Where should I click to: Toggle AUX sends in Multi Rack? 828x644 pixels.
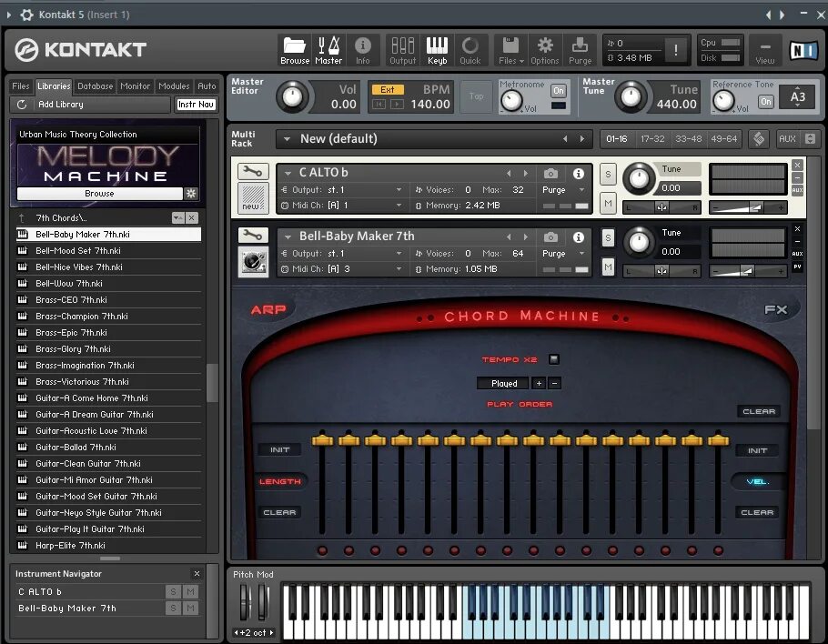[x=787, y=139]
